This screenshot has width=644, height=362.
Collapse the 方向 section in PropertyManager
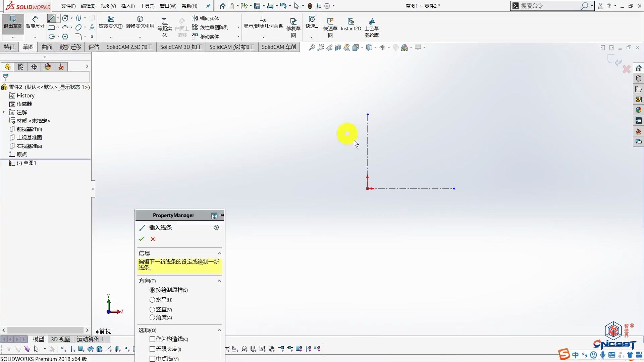click(x=219, y=281)
